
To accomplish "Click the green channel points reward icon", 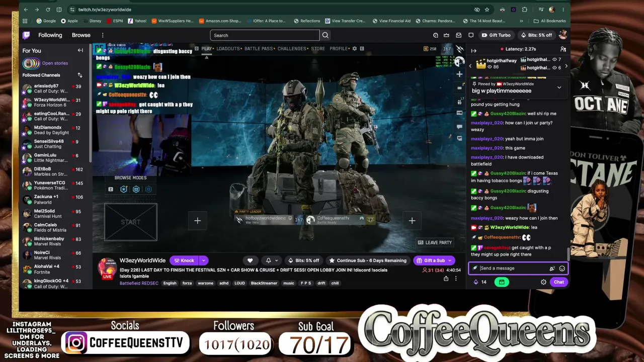I will tap(502, 282).
